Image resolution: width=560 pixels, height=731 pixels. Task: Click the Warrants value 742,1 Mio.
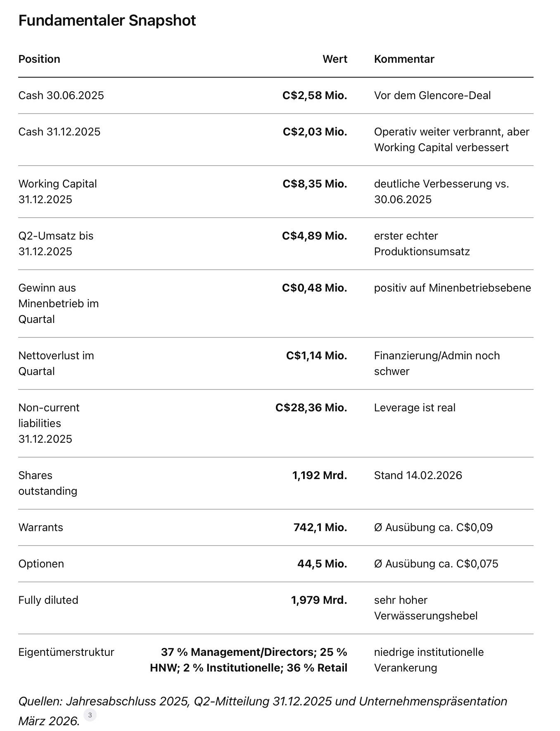[320, 527]
